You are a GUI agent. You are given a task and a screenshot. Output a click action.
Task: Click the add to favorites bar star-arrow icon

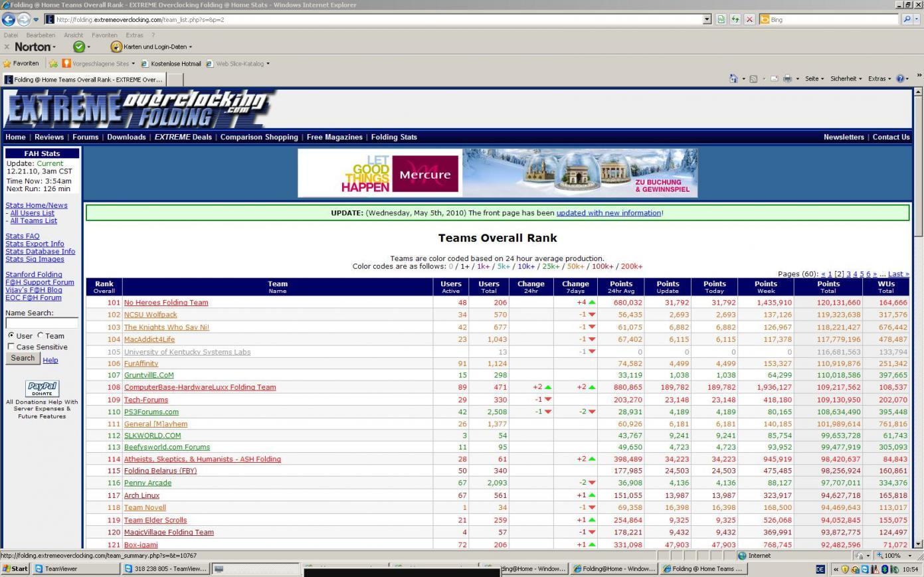click(53, 64)
